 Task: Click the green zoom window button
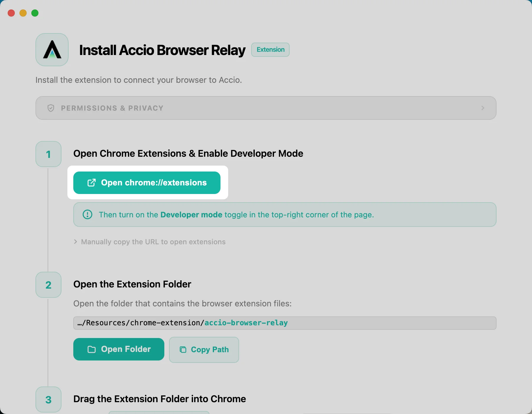[35, 13]
